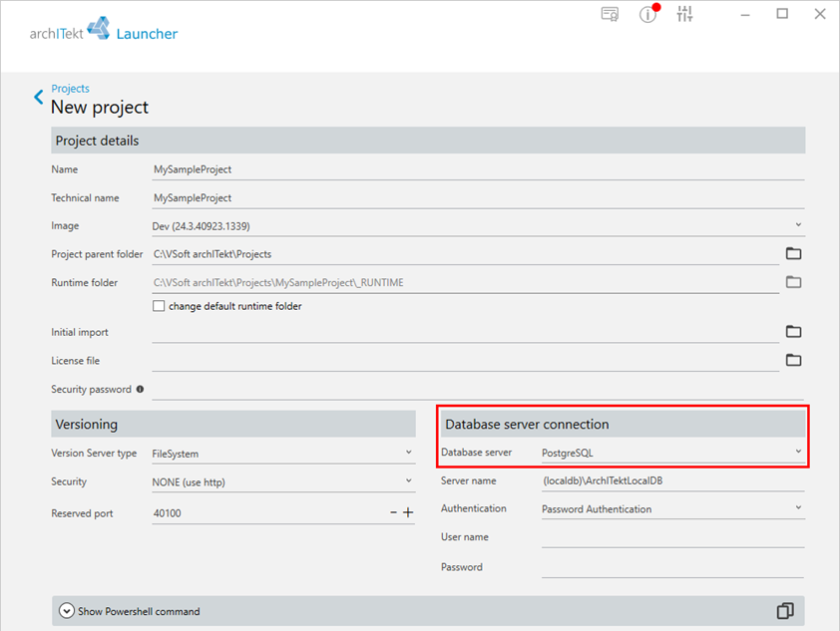The image size is (840, 631).
Task: Edit the project Name field
Action: [x=478, y=169]
